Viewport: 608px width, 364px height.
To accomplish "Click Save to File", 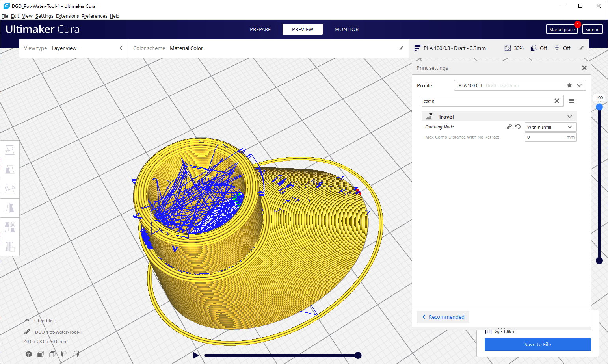I will (537, 344).
